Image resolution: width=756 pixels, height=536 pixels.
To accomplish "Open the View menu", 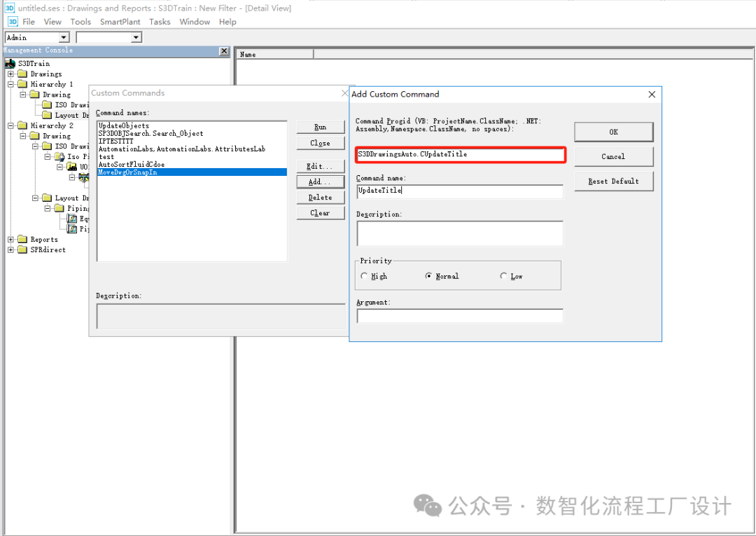I will (52, 22).
